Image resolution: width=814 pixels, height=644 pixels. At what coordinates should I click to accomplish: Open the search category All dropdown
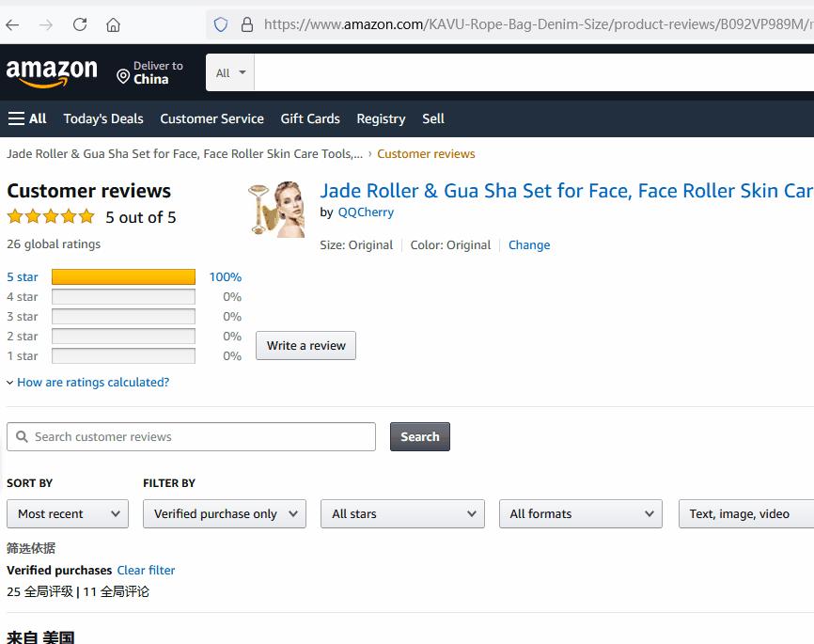coord(230,72)
